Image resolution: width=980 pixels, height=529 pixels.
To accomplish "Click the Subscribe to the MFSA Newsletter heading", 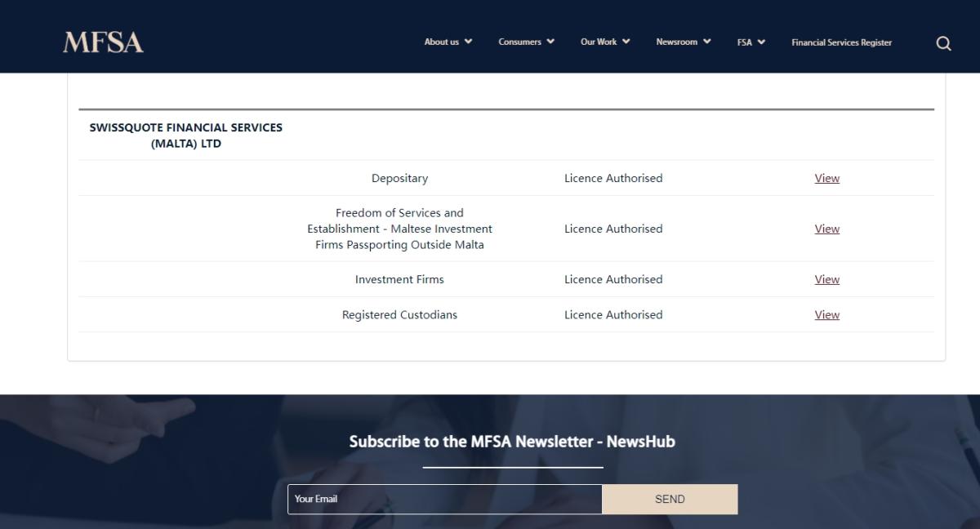I will point(512,441).
